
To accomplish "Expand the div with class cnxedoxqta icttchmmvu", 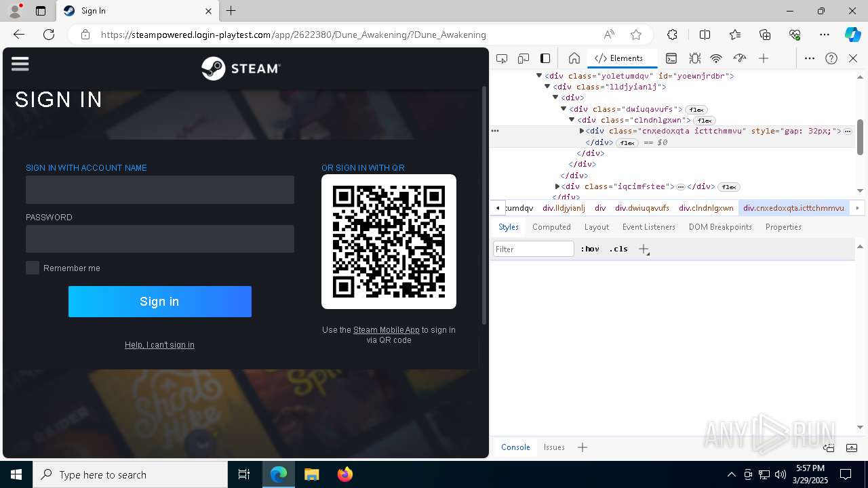I will click(581, 131).
